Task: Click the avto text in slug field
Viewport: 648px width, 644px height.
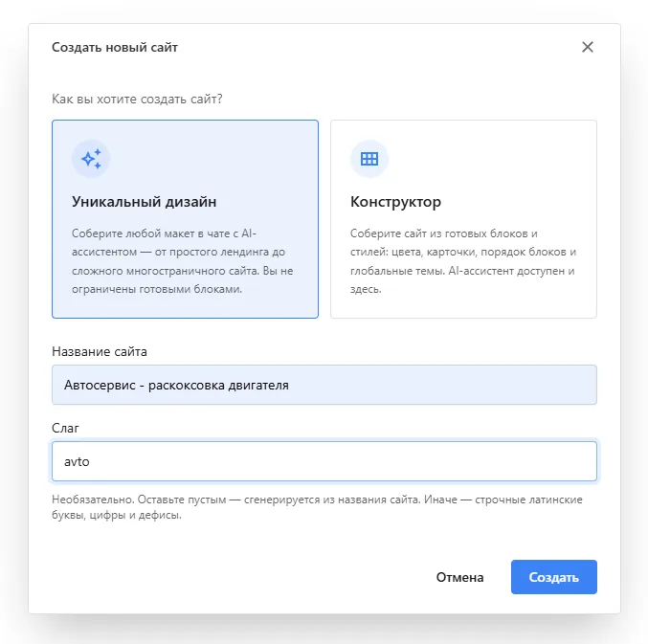Action: point(77,461)
